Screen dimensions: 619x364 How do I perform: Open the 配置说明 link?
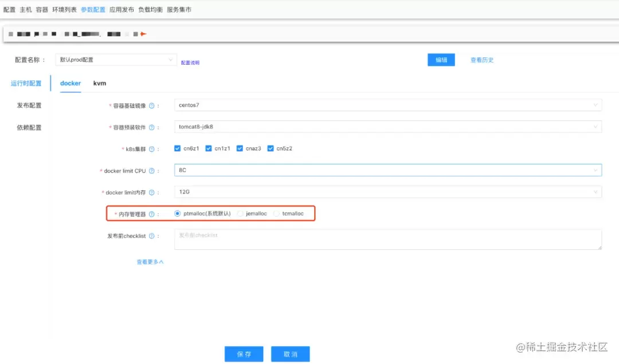(x=190, y=62)
